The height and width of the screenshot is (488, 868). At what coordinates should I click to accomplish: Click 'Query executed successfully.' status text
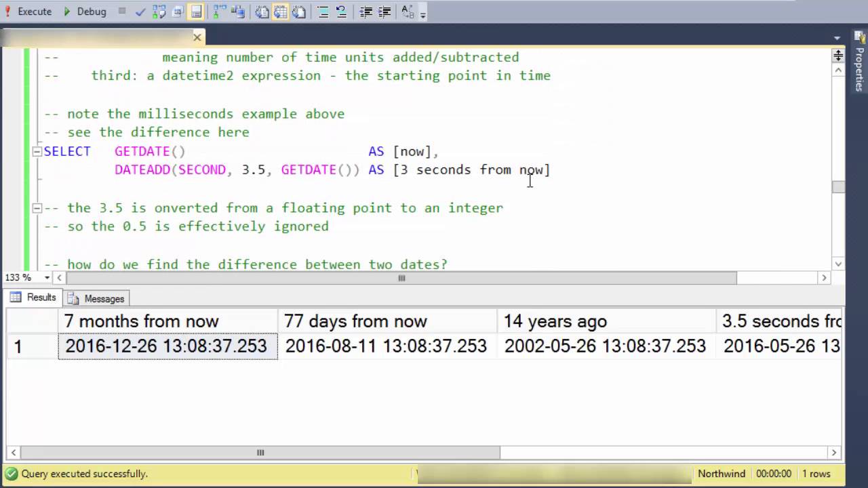(84, 474)
